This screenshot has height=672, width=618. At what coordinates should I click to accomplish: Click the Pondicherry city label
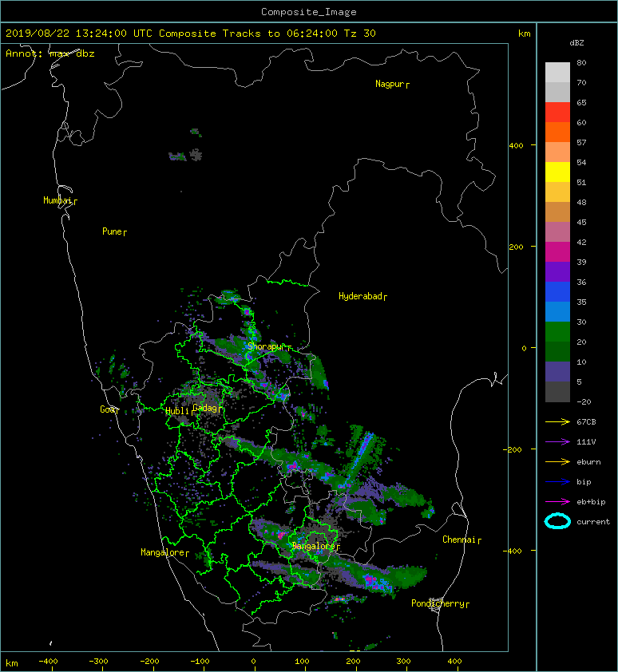point(438,603)
